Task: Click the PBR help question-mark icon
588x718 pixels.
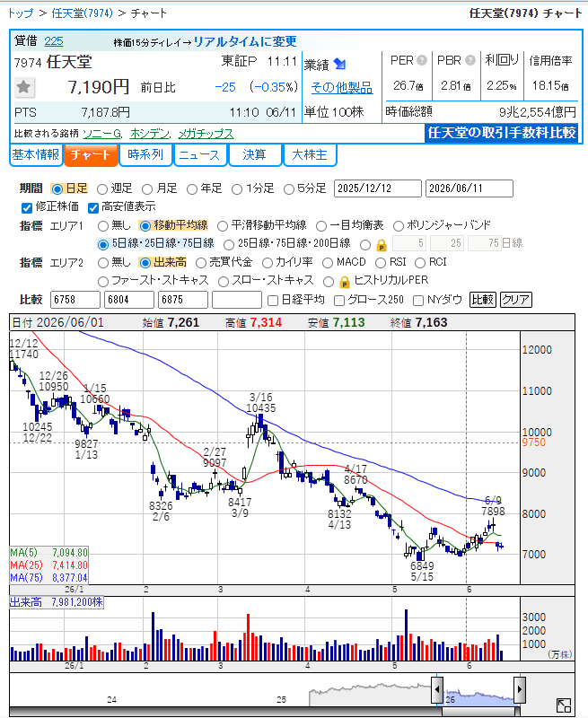Action: coord(470,60)
